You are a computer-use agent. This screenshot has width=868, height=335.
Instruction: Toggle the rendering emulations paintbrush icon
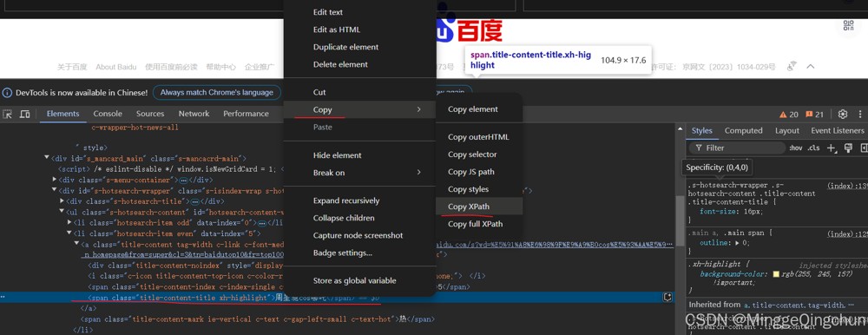pos(847,148)
